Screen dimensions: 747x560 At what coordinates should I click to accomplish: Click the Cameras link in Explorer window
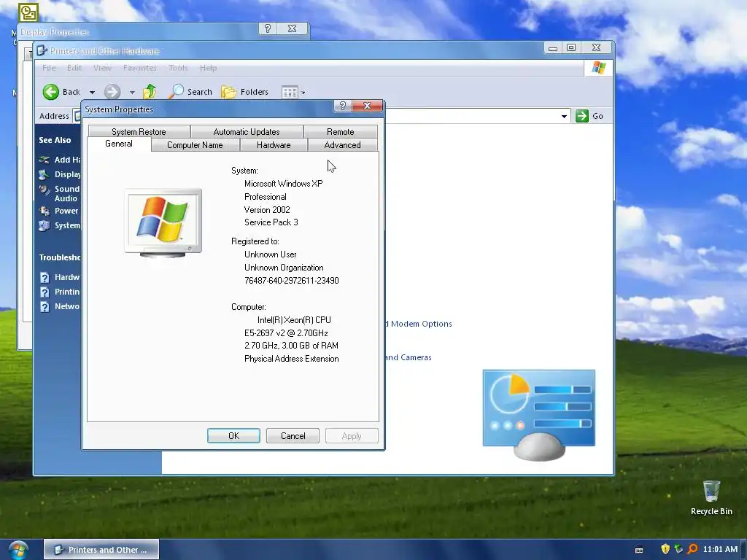tap(409, 357)
